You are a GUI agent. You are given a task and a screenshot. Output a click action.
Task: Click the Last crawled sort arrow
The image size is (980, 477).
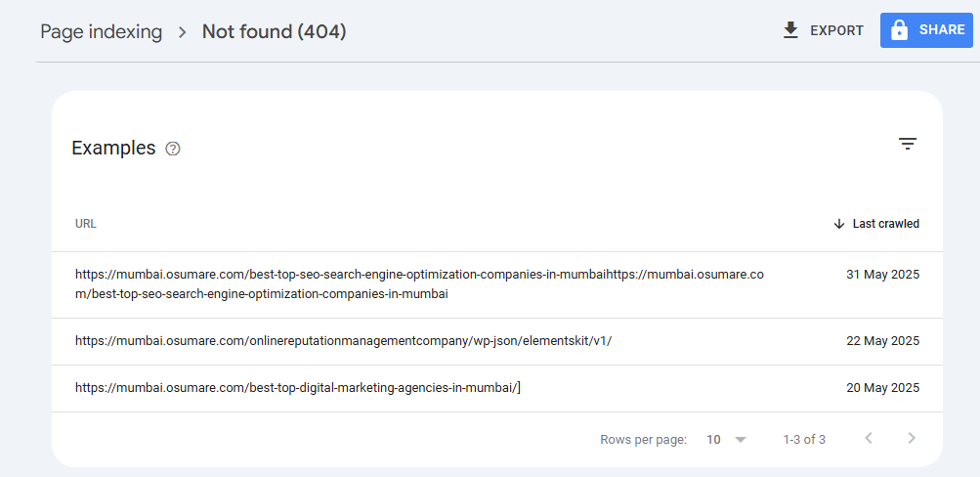coord(839,224)
